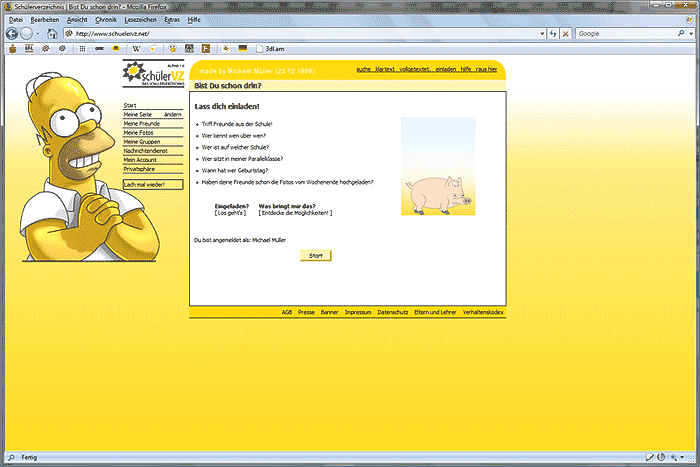Click the schülerVZ logo

coord(153,74)
